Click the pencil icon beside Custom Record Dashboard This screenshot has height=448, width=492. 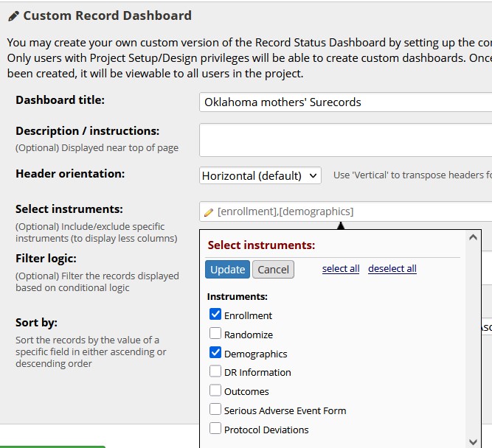click(x=13, y=15)
